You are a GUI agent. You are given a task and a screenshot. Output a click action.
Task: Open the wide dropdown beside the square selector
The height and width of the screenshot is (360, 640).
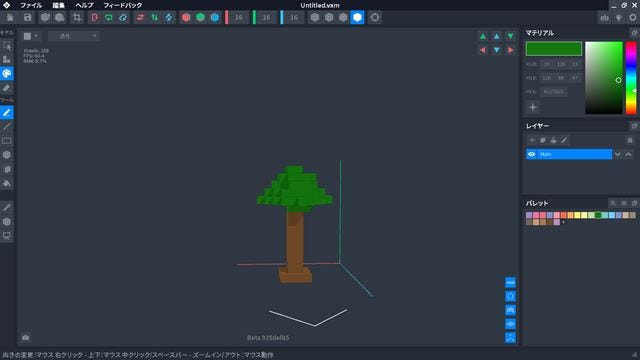pyautogui.click(x=73, y=36)
